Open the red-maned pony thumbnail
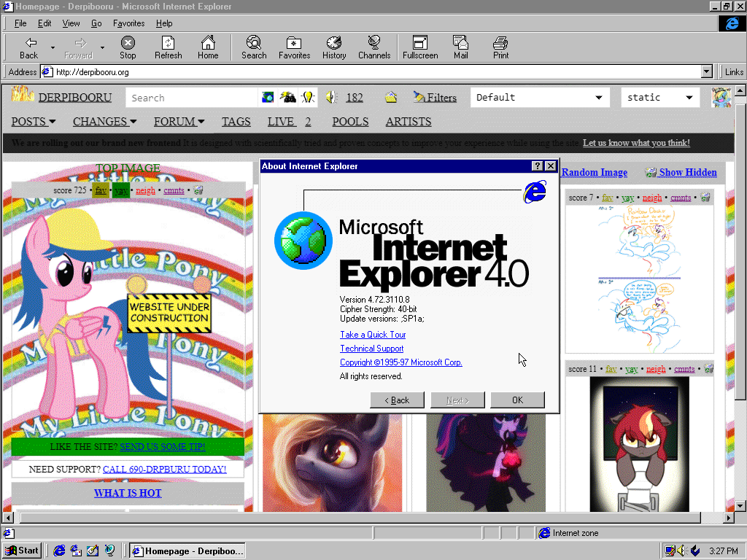The image size is (747, 560). tap(639, 444)
